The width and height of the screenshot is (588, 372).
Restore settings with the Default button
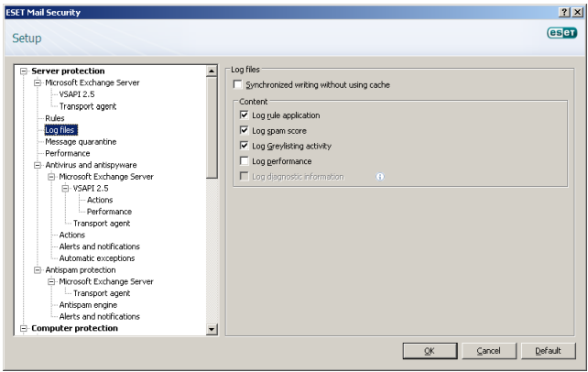click(549, 351)
